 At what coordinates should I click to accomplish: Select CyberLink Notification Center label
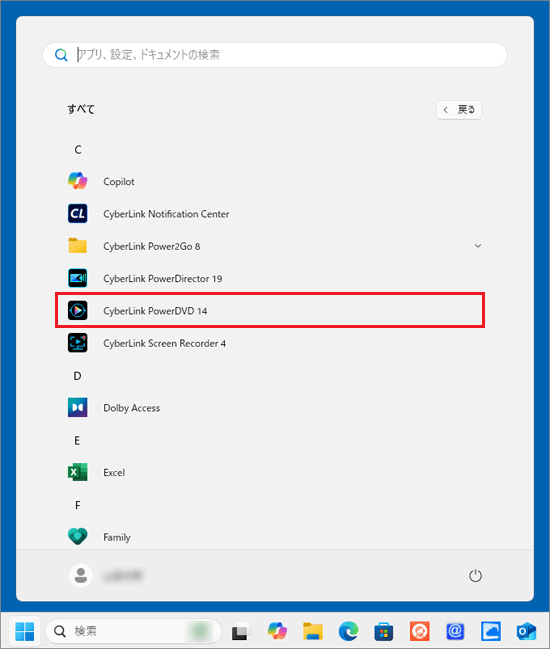[x=166, y=214]
